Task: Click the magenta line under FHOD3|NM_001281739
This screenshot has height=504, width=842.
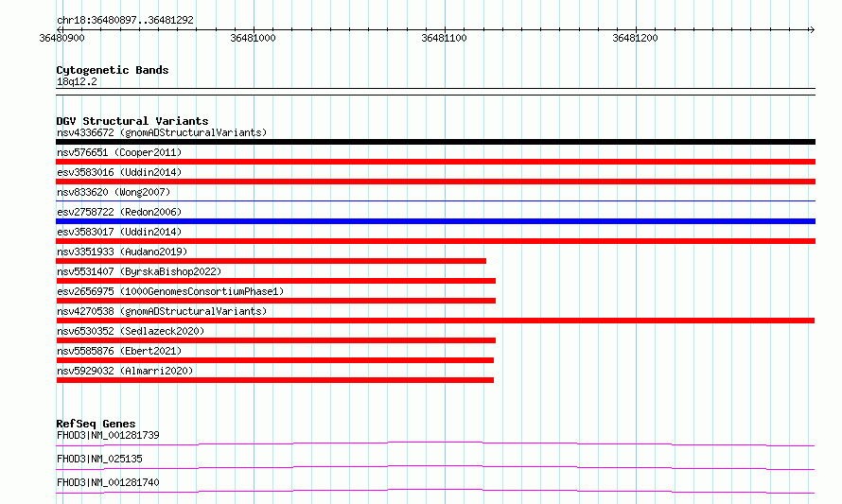Action: (435, 443)
